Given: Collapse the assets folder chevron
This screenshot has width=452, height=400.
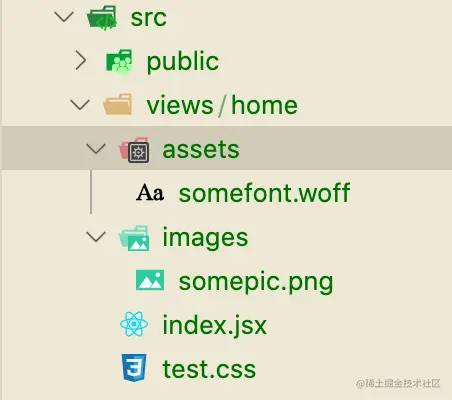Looking at the screenshot, I should tap(96, 149).
